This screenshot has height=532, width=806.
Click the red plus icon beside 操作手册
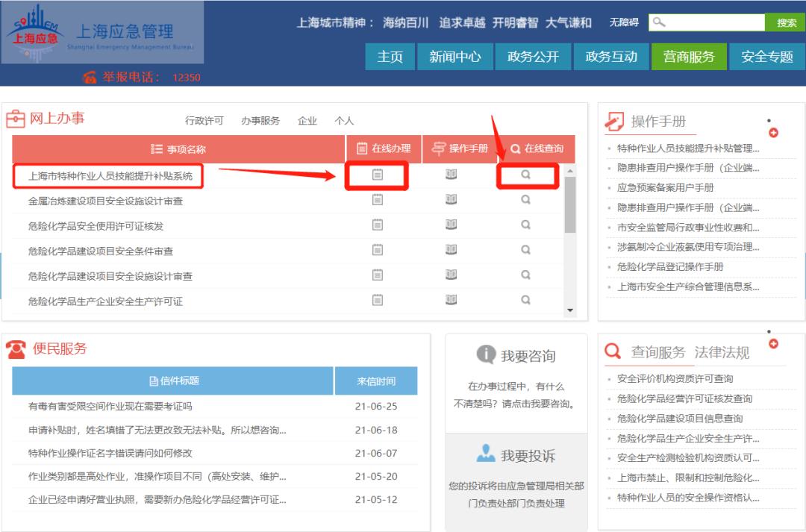coord(773,133)
